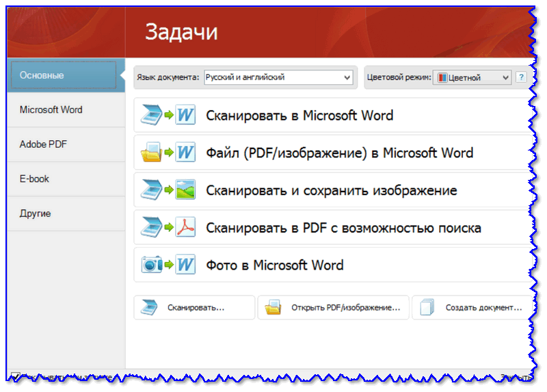The height and width of the screenshot is (392, 547).
Task: Click Создать документ… button
Action: 472,308
